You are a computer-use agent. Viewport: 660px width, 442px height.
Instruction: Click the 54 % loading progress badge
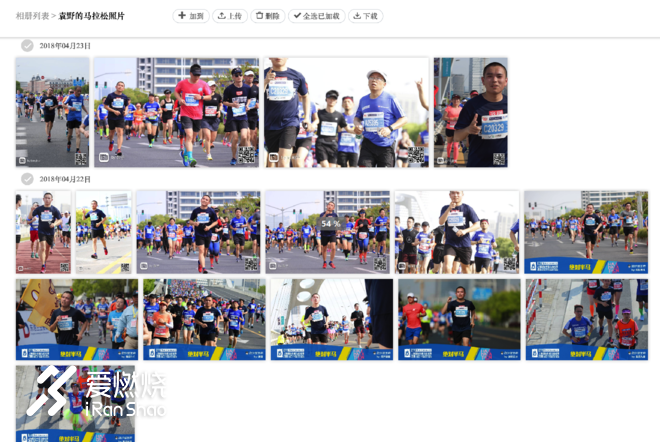330,224
